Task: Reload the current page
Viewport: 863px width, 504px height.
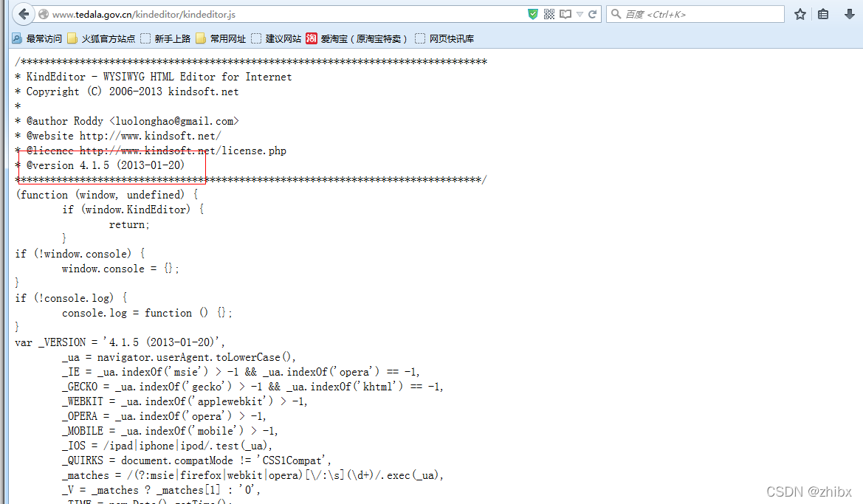Action: pyautogui.click(x=592, y=14)
